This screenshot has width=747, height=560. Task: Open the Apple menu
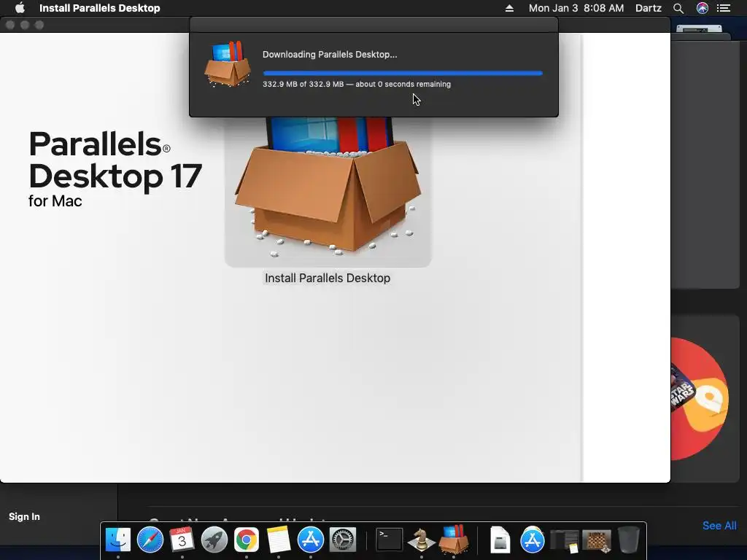(20, 8)
